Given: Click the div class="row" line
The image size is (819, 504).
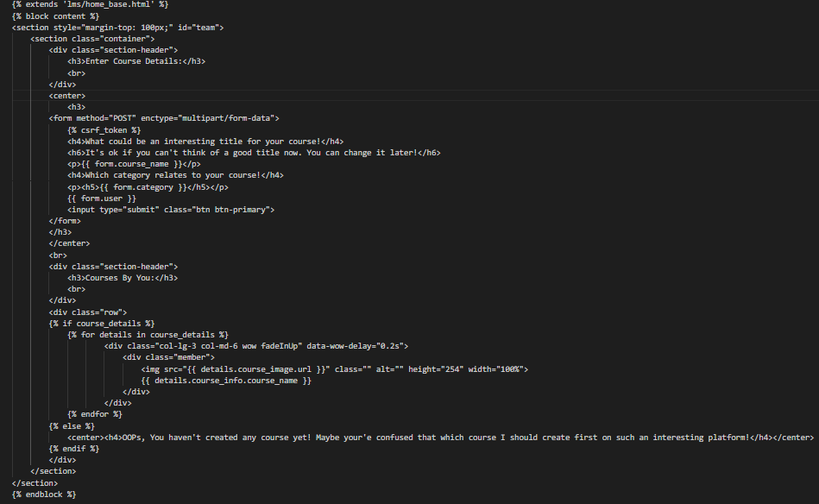Looking at the screenshot, I should coord(88,312).
